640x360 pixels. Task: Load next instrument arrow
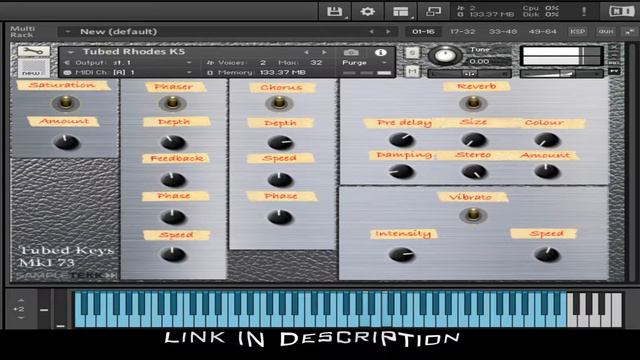point(324,53)
